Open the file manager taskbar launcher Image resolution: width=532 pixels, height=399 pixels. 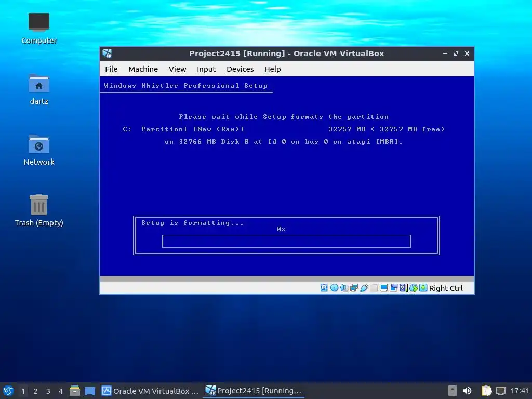(x=75, y=391)
